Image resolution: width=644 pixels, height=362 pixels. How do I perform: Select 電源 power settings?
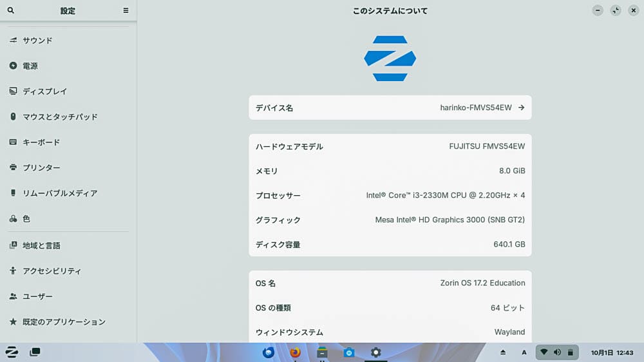click(30, 66)
